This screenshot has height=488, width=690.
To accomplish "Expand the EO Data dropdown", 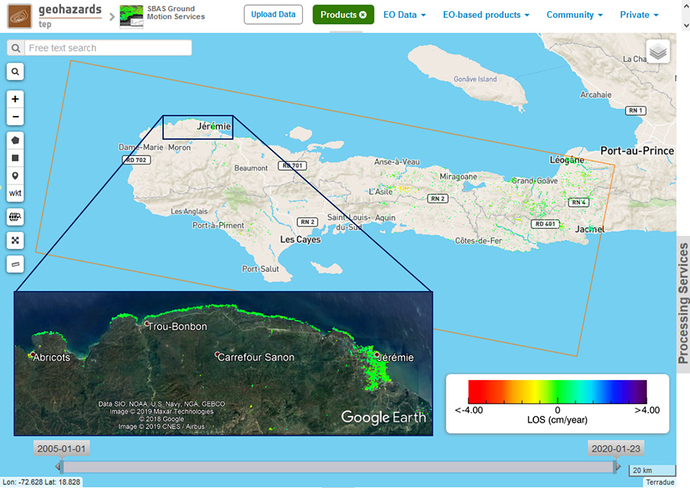I will click(x=405, y=16).
